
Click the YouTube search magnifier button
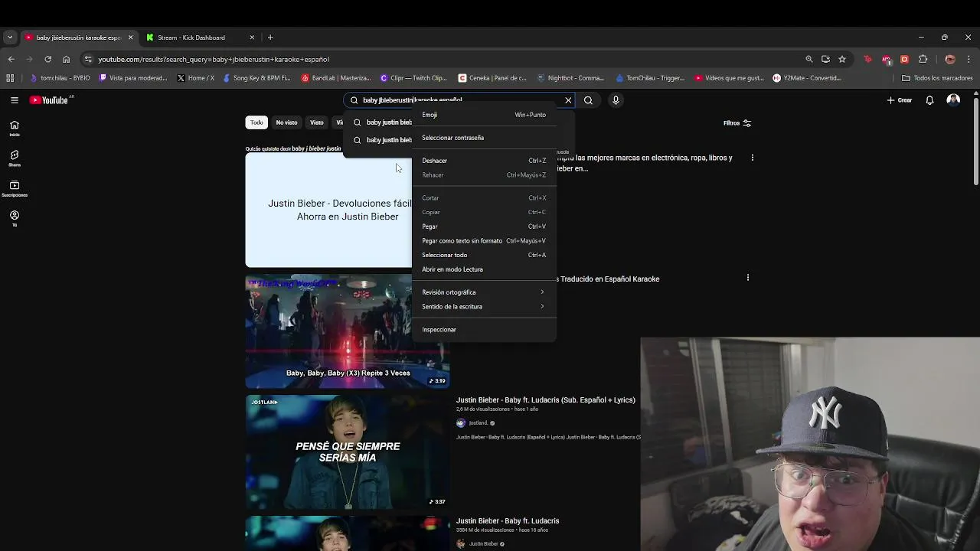click(588, 100)
